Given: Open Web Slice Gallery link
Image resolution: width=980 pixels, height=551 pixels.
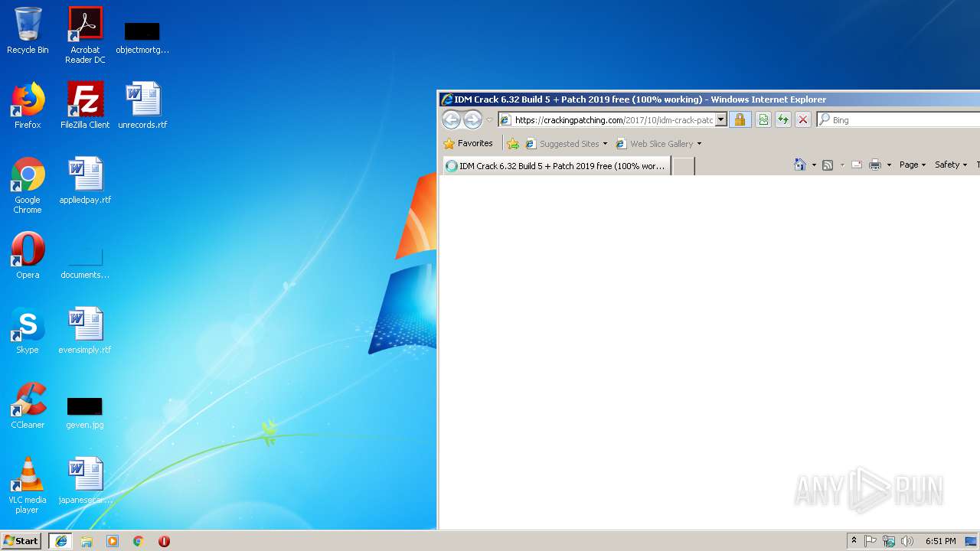Looking at the screenshot, I should [x=655, y=144].
